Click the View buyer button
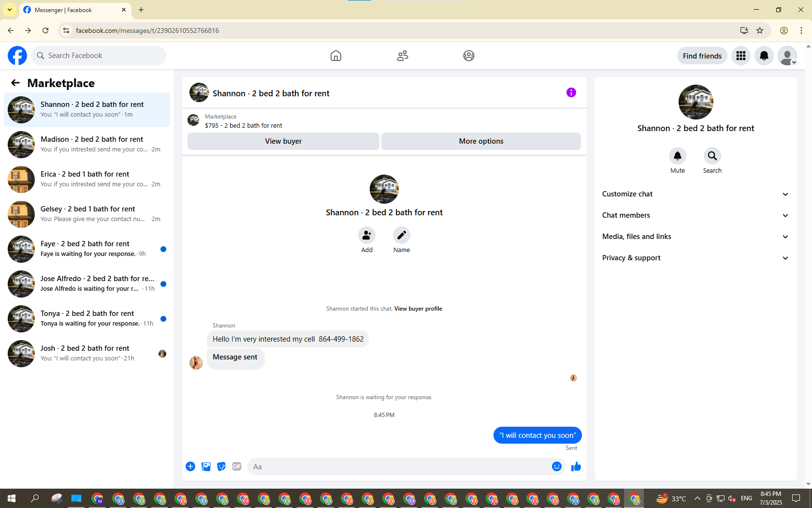The height and width of the screenshot is (508, 812). (x=283, y=141)
